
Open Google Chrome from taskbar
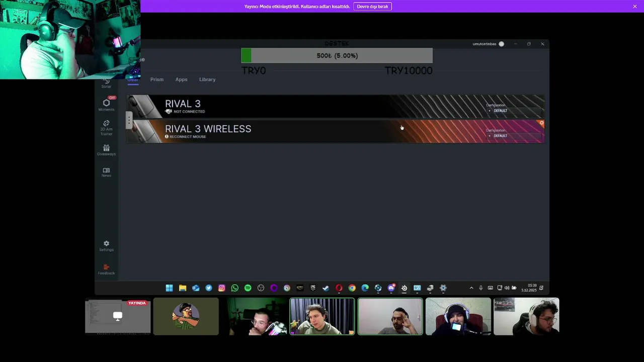coord(352,288)
